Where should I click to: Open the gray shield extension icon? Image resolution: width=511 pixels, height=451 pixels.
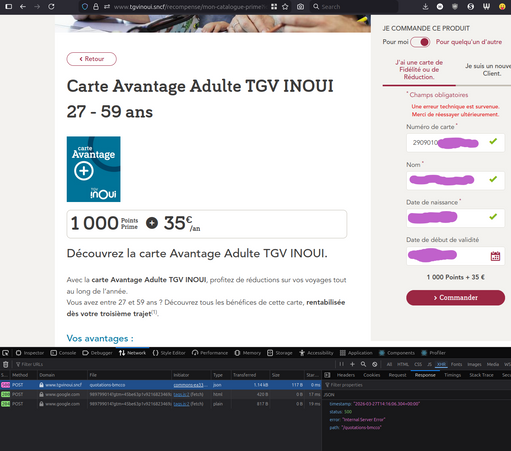click(x=455, y=6)
